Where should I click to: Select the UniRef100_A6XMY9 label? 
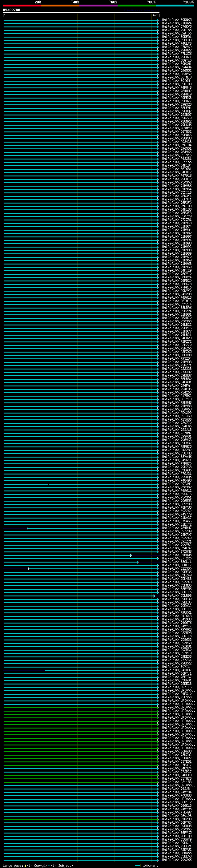(x=177, y=128)
